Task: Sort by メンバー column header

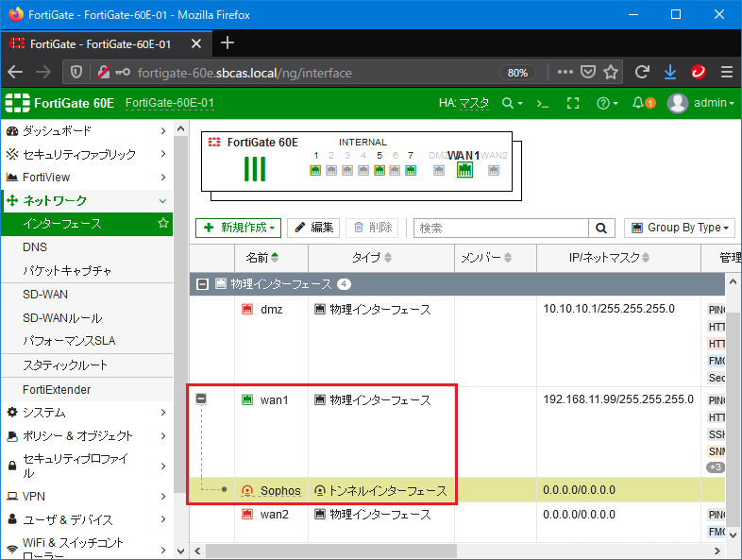Action: pyautogui.click(x=486, y=258)
